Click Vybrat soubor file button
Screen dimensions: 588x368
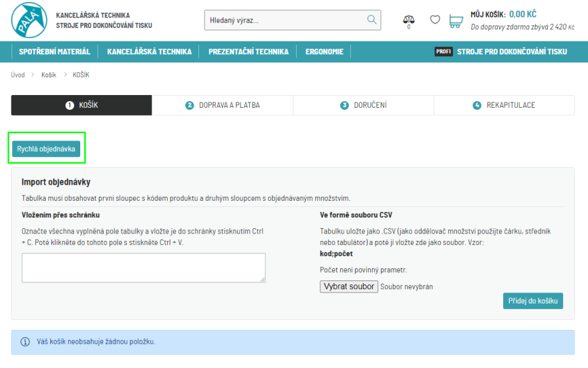pos(349,286)
